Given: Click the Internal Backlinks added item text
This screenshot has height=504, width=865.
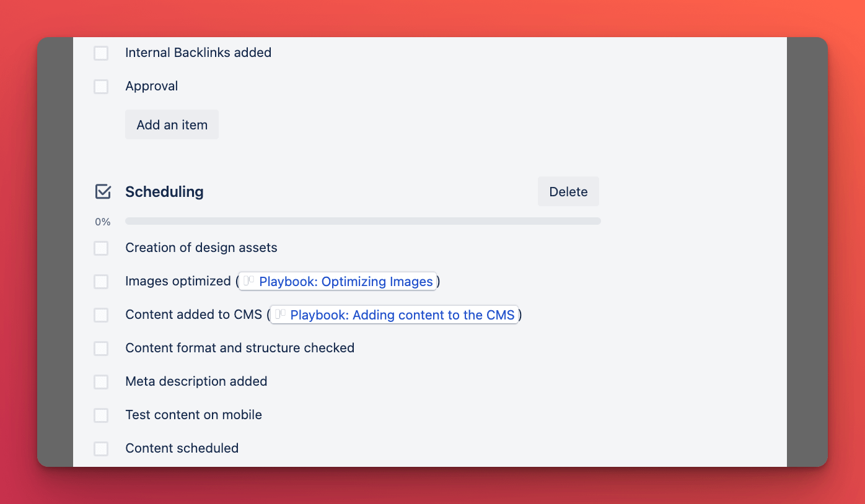Looking at the screenshot, I should pyautogui.click(x=198, y=53).
